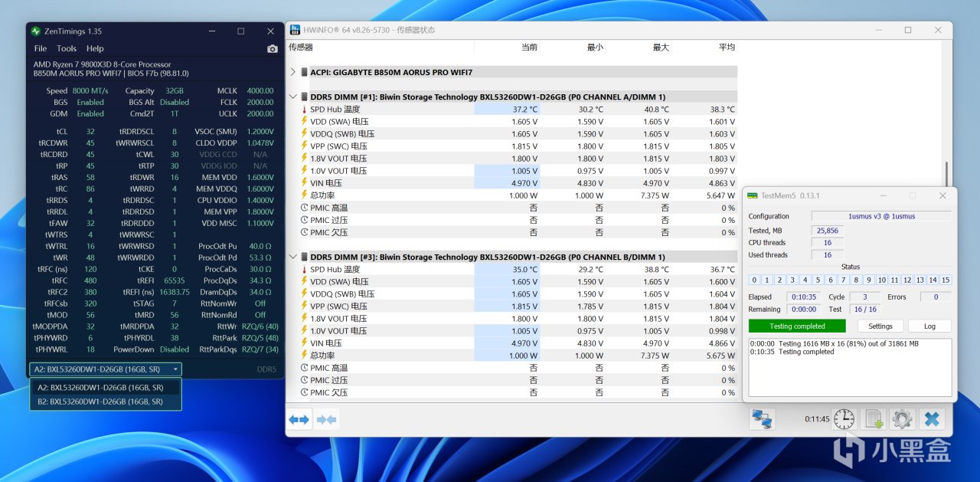
Task: Open ZenTimings Help menu
Action: (x=95, y=48)
